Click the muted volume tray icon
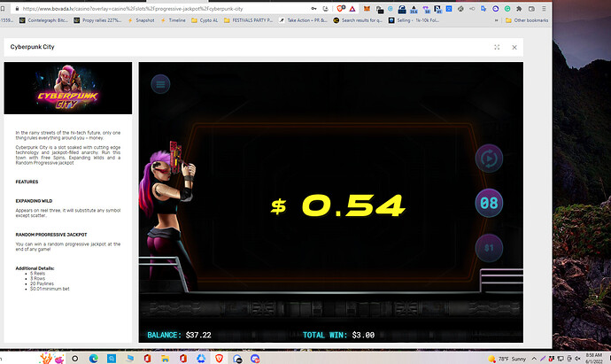611x364 pixels. pyautogui.click(x=577, y=359)
